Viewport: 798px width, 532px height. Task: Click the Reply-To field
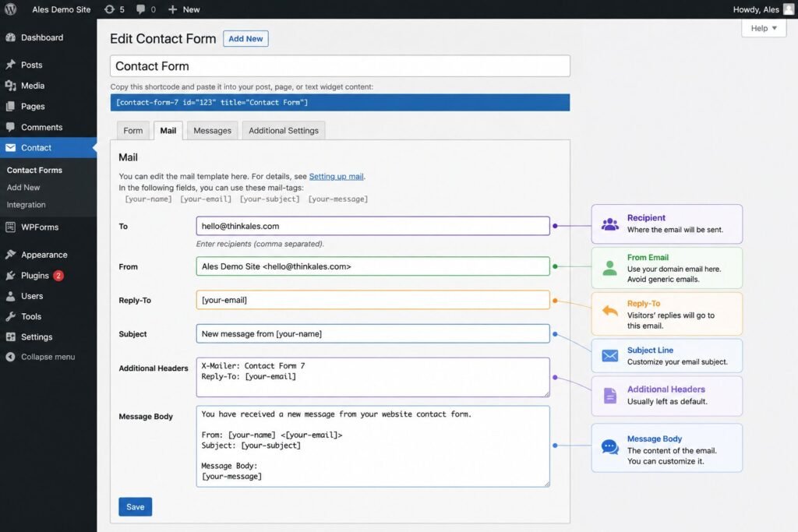pos(373,300)
